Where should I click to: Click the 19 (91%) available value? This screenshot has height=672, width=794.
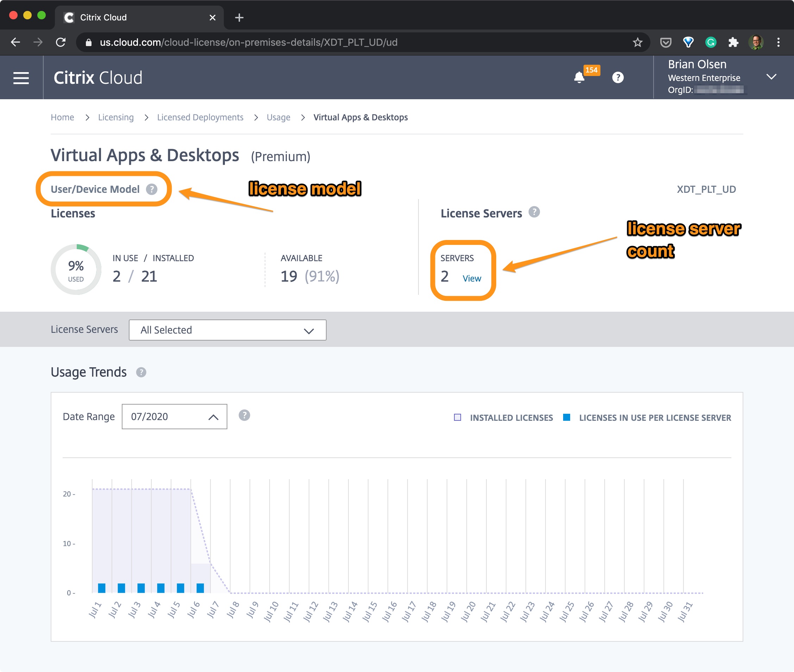tap(310, 276)
